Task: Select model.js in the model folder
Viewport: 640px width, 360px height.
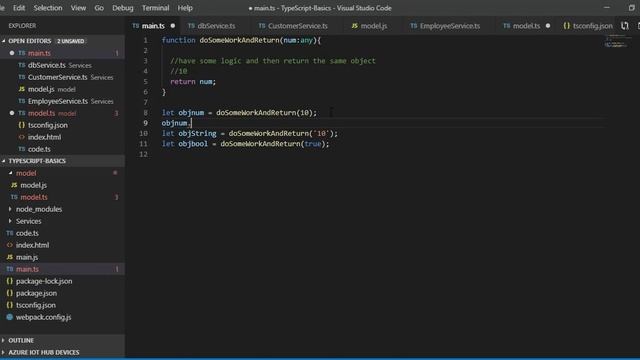Action: click(x=62, y=185)
